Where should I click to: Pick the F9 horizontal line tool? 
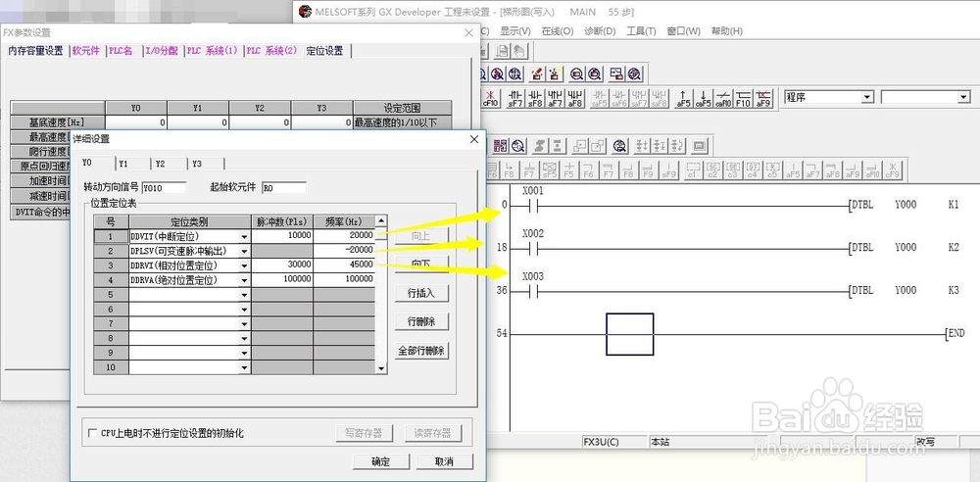pos(648,170)
